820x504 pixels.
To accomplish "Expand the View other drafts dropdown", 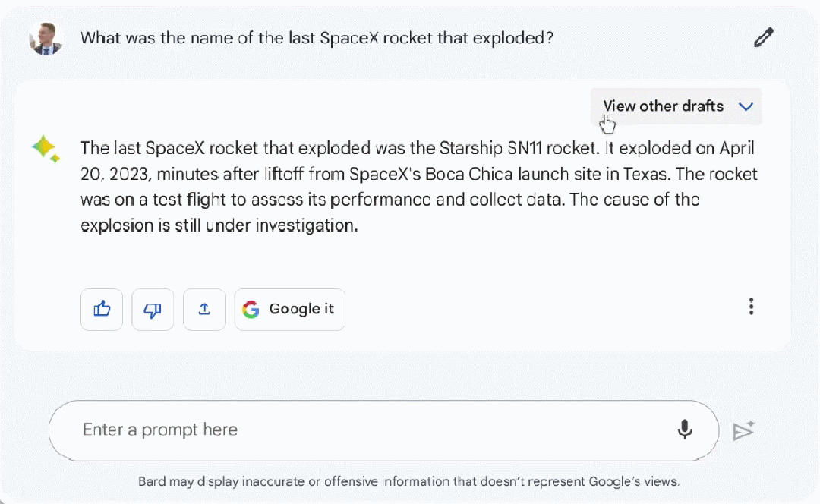I will 663,106.
